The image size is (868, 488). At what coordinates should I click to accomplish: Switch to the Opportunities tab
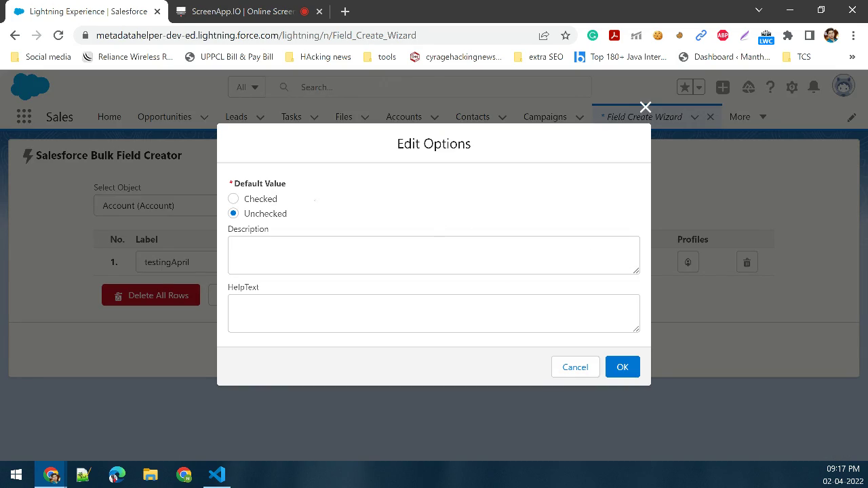click(x=164, y=117)
